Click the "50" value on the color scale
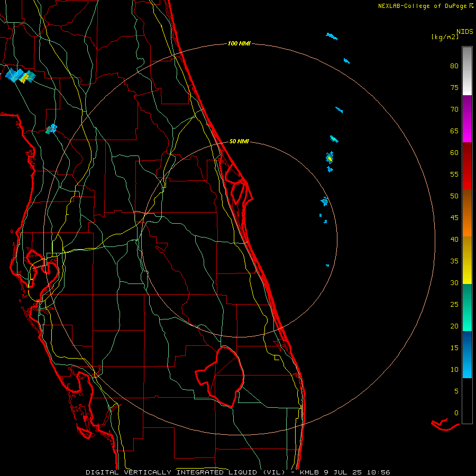Viewport: 476px width, 476px height. pyautogui.click(x=454, y=196)
